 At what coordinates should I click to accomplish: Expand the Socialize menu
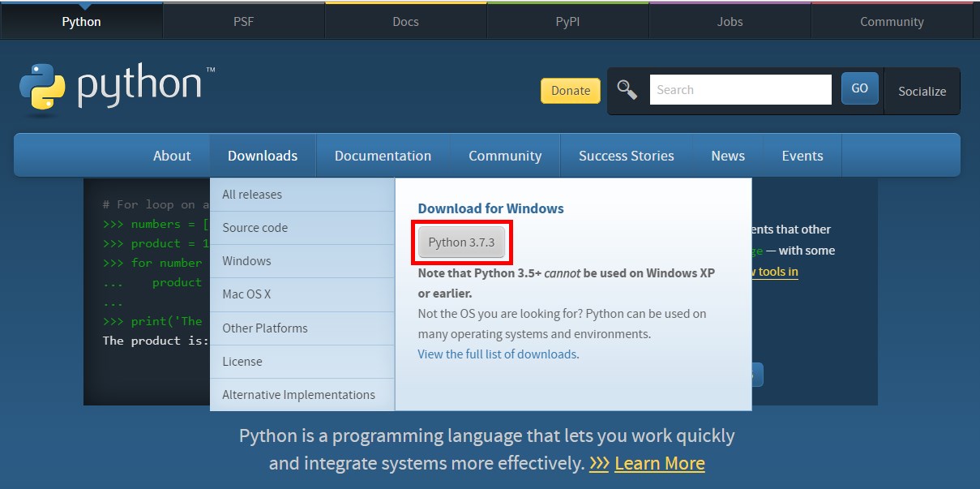(x=922, y=91)
